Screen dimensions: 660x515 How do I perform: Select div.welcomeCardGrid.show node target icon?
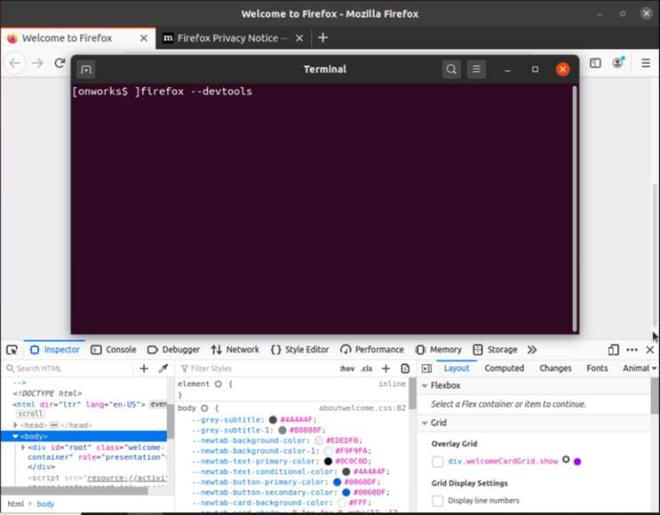tap(566, 459)
